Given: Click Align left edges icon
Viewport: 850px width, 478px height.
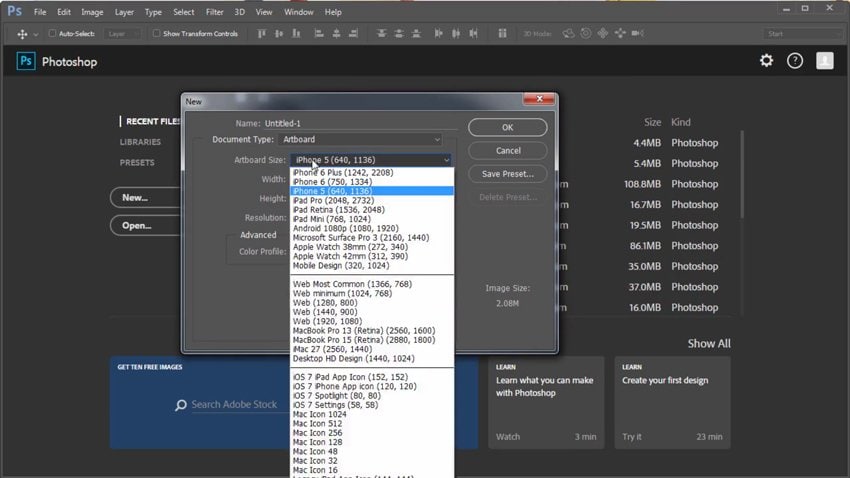Looking at the screenshot, I should [x=319, y=34].
